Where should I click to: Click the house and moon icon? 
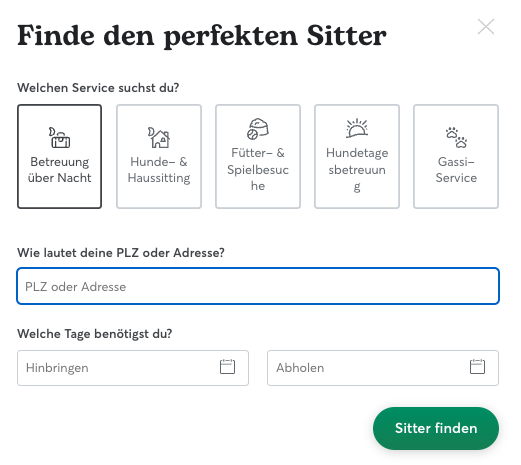click(x=159, y=137)
